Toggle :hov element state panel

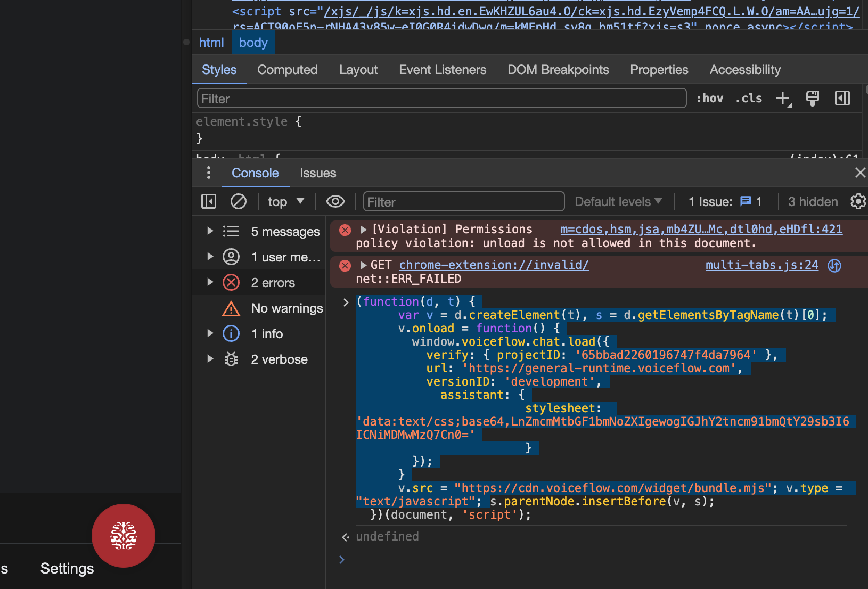tap(710, 99)
